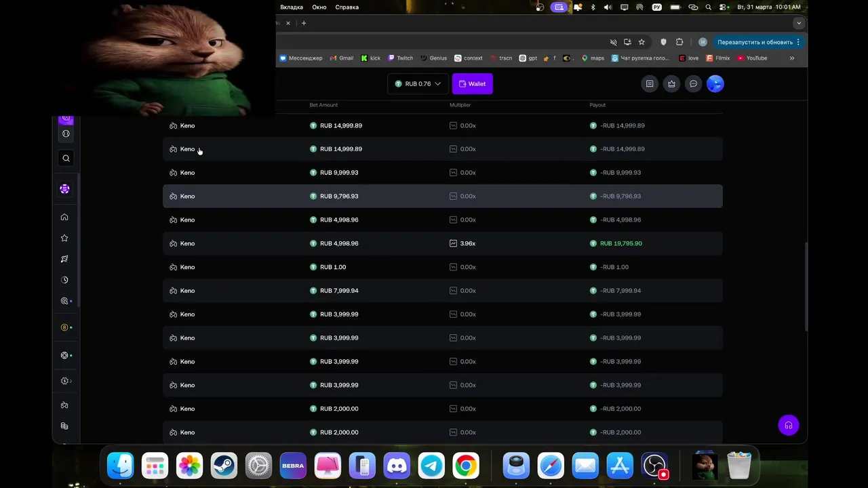
Task: Click the purple casino chip sidebar icon
Action: coord(64,189)
